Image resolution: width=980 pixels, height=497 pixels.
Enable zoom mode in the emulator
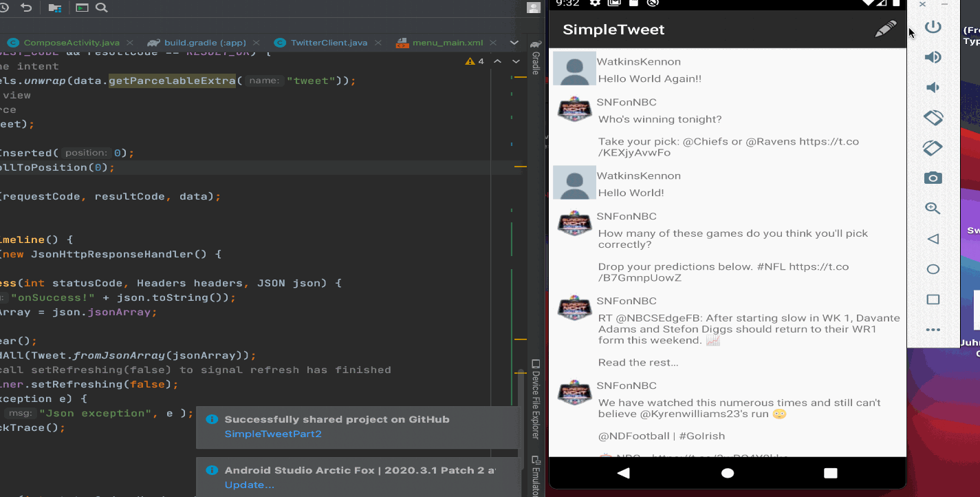pos(933,208)
